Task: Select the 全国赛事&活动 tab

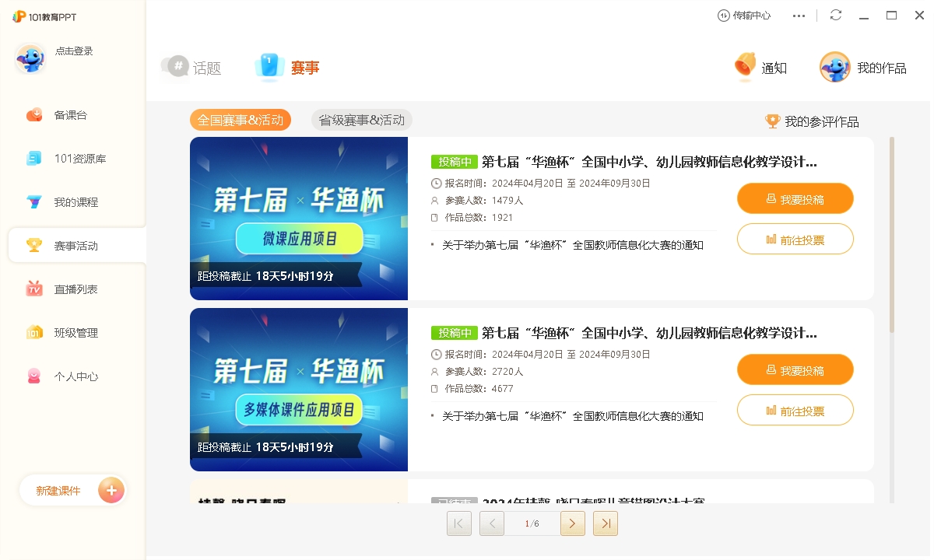Action: click(x=241, y=120)
